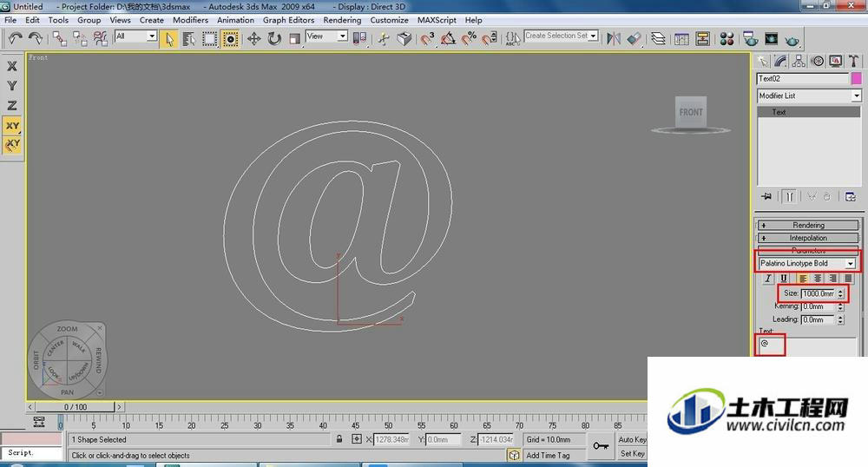The height and width of the screenshot is (467, 868).
Task: Open Curve Editor icon in toolbar
Action: pos(682,39)
